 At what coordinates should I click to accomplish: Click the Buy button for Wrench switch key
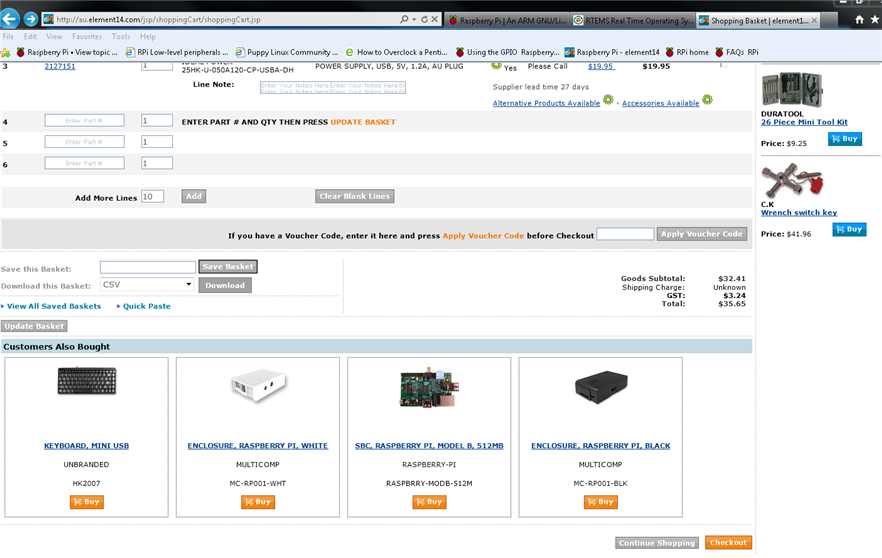849,230
